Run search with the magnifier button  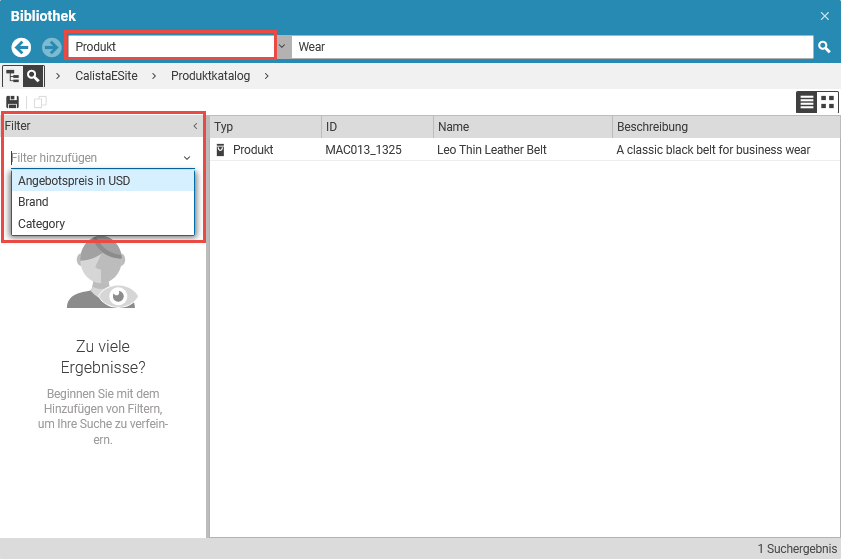coord(824,47)
